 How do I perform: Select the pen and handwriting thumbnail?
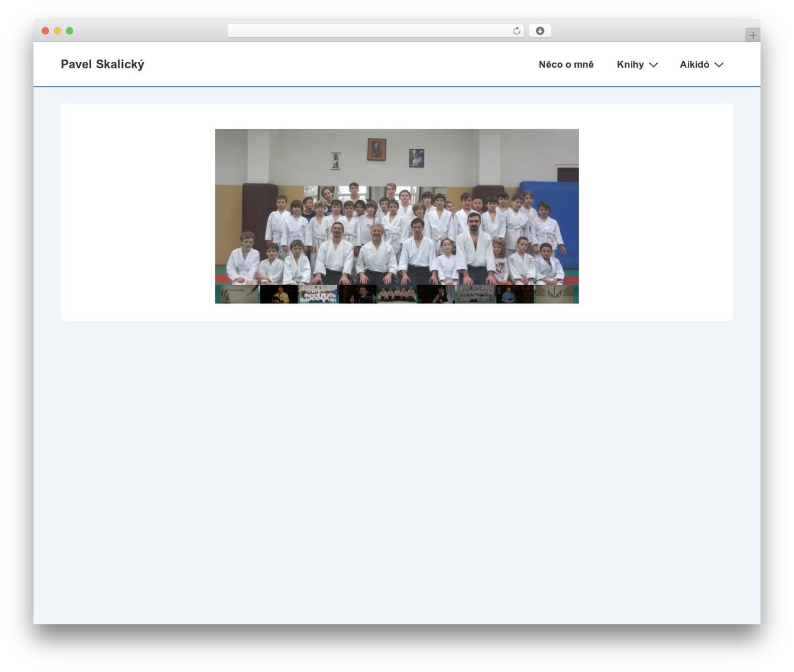tap(239, 294)
